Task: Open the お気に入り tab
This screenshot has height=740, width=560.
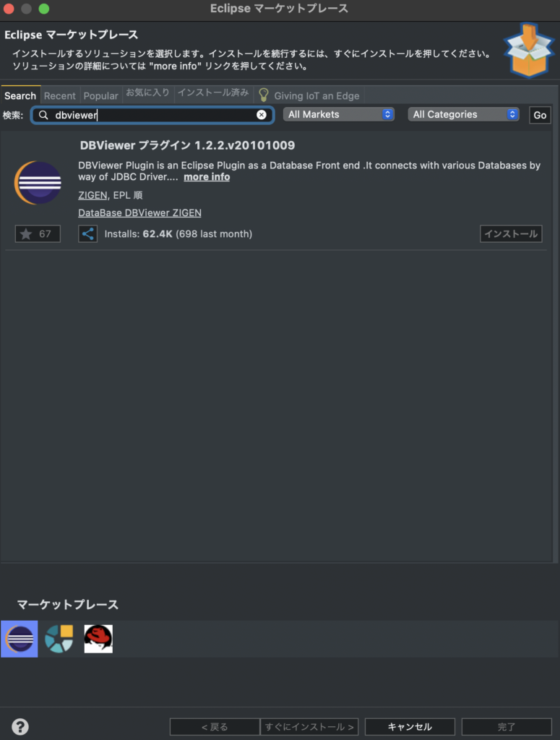Action: 147,93
